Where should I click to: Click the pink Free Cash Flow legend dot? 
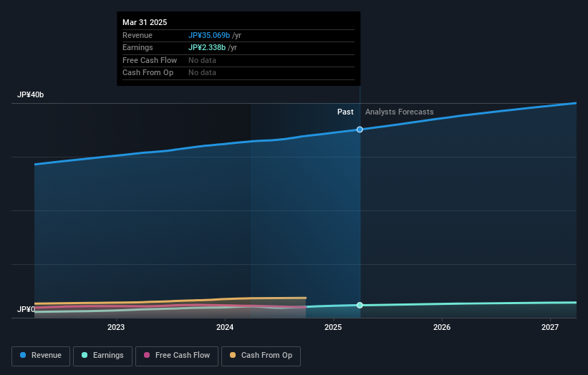pos(147,355)
